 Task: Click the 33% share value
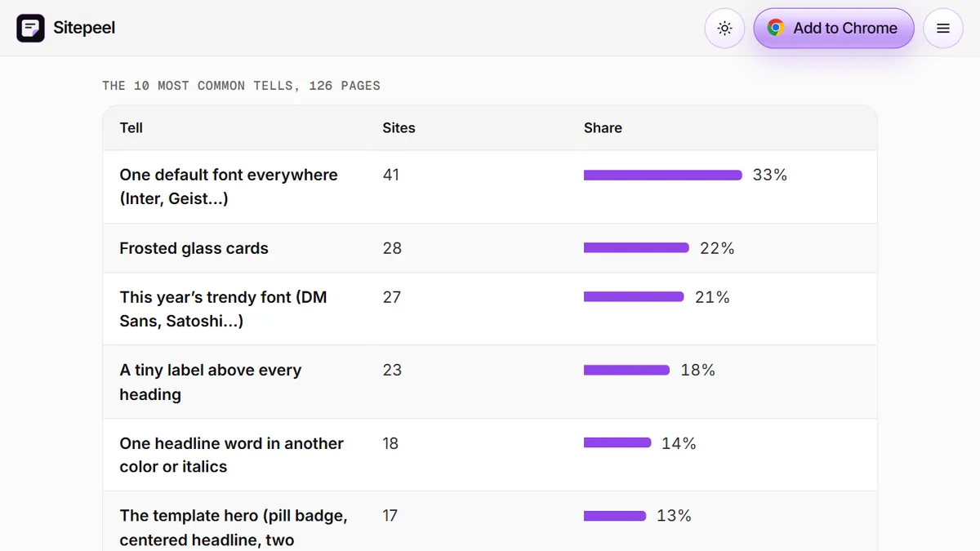tap(770, 175)
